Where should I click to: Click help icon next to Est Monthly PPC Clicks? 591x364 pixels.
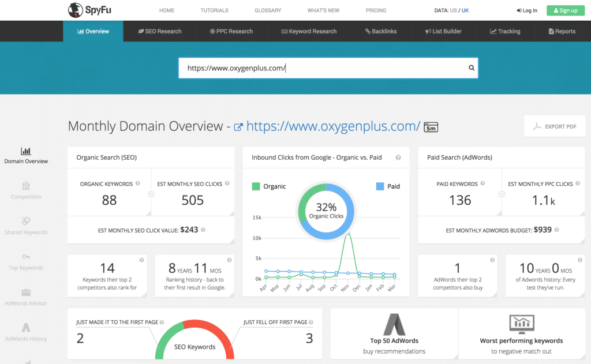pos(577,183)
